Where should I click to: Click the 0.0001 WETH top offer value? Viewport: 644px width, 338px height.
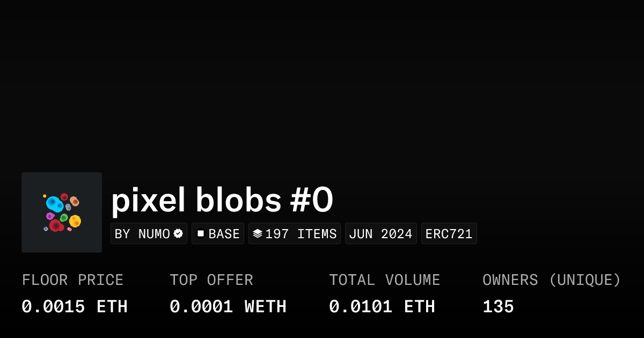coord(228,307)
